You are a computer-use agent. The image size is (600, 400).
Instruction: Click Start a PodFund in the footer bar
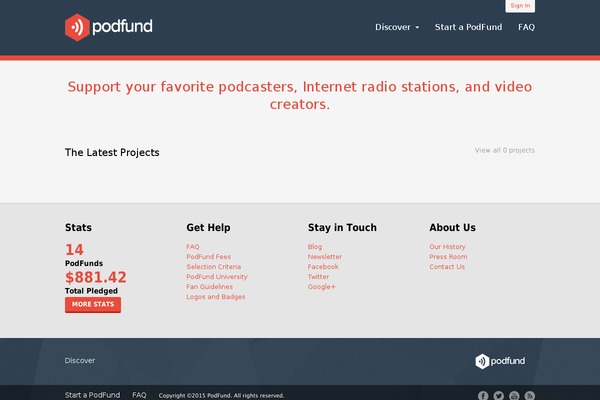92,395
